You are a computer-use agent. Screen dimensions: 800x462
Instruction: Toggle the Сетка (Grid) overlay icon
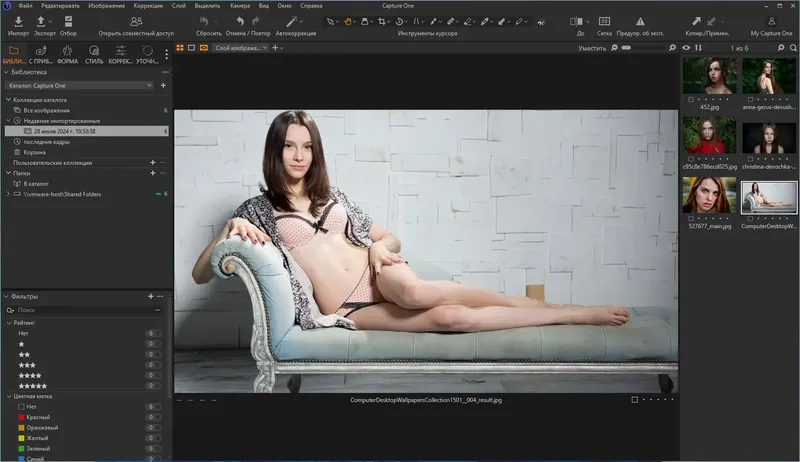pos(604,21)
